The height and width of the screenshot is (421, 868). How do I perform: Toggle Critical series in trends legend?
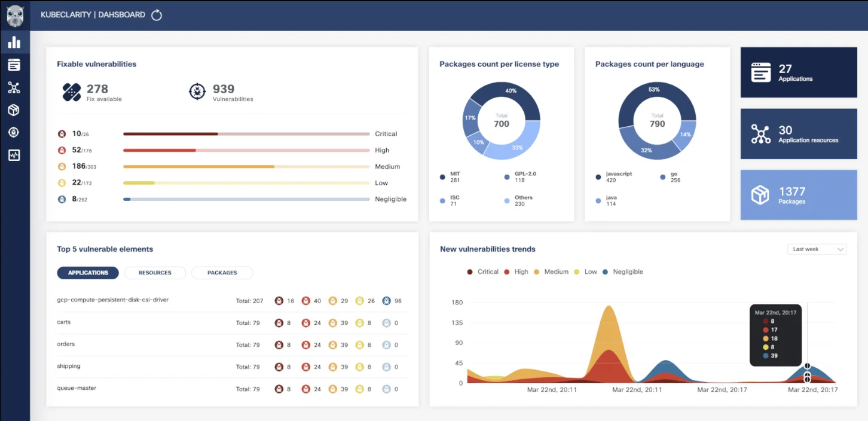[482, 271]
